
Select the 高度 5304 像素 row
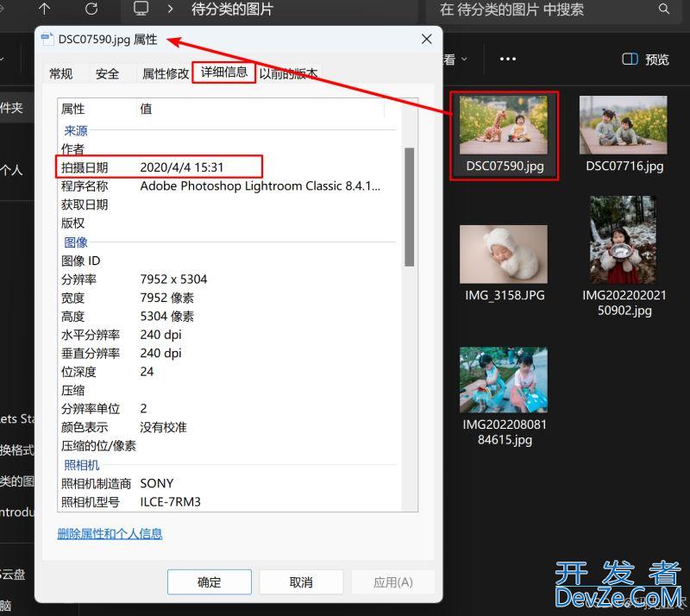click(229, 316)
